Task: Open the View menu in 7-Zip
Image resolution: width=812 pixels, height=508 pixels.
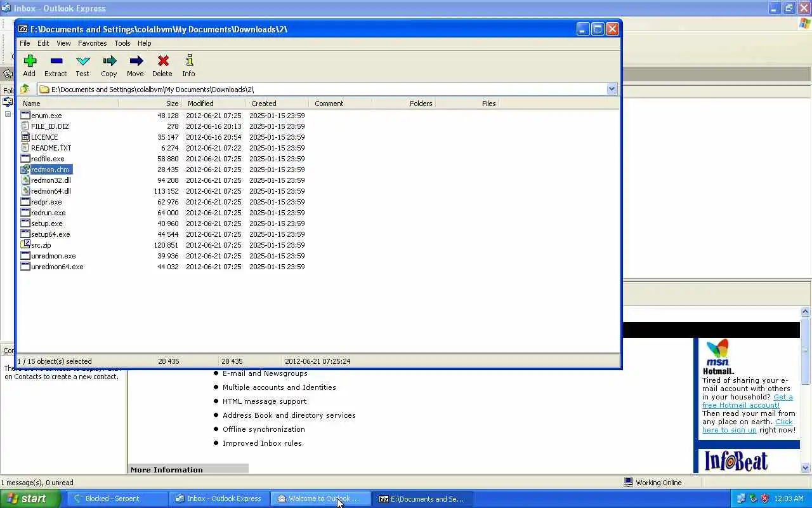Action: pos(63,43)
